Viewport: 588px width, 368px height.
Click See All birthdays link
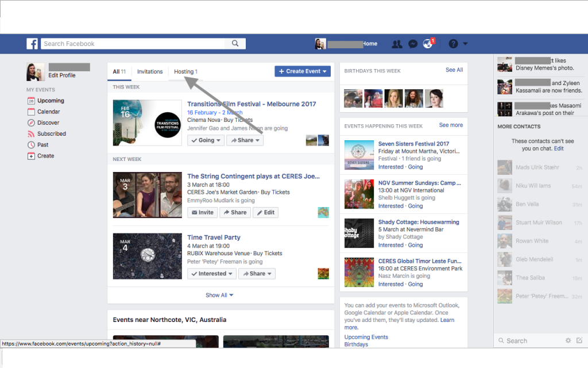454,70
